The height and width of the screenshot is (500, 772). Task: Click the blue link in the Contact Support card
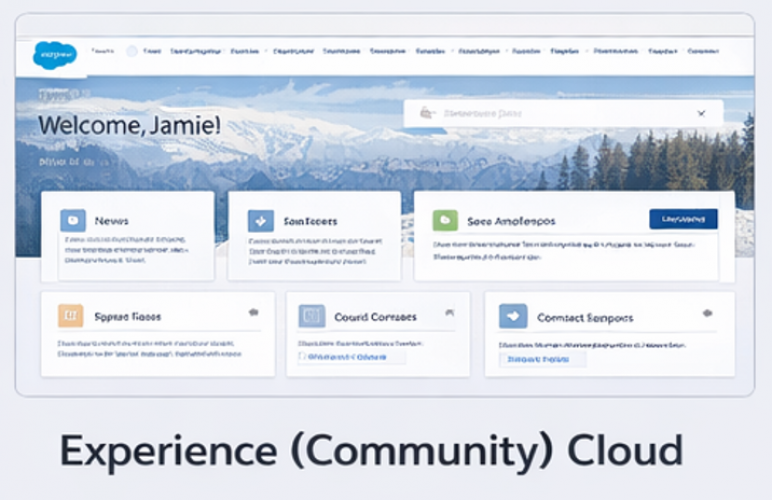point(538,360)
